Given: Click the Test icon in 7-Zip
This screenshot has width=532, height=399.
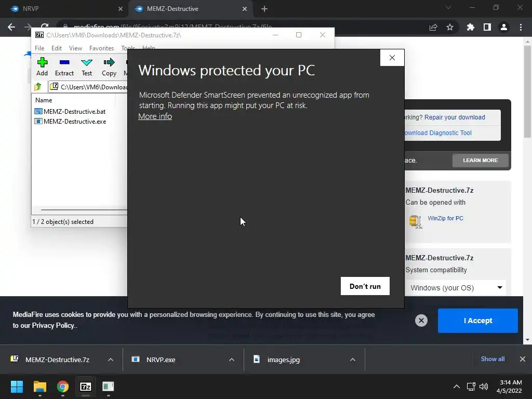Looking at the screenshot, I should pos(87,67).
